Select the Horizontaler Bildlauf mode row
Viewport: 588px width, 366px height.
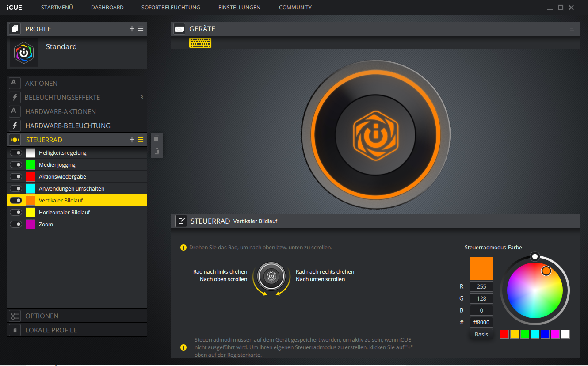tap(77, 212)
